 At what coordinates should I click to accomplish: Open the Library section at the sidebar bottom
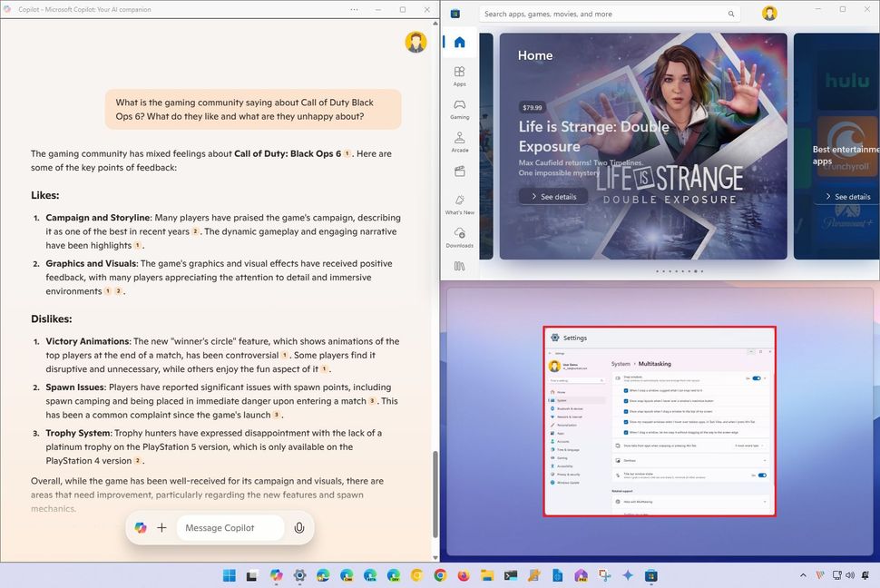point(459,265)
